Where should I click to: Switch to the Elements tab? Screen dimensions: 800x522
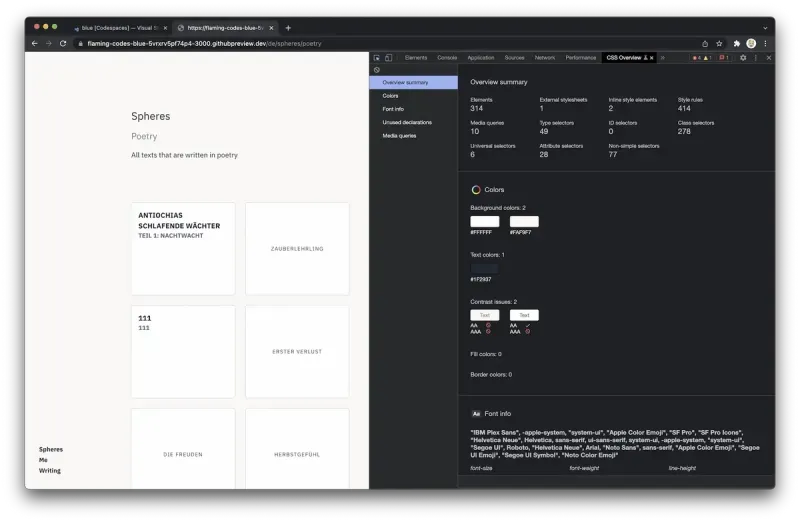click(x=416, y=58)
